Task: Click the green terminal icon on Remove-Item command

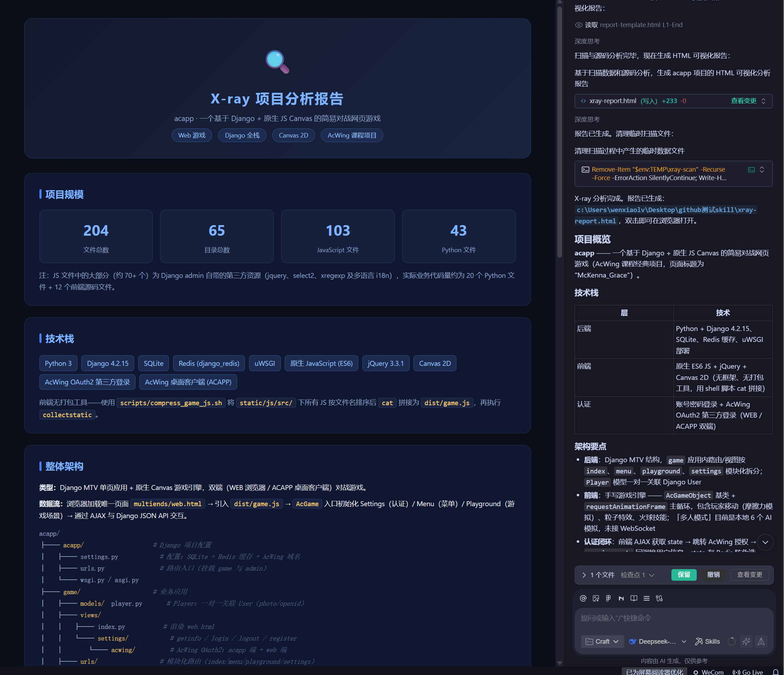Action: (752, 170)
